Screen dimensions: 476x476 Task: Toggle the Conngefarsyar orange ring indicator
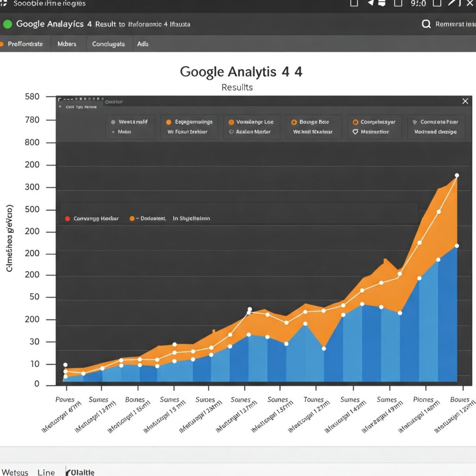(x=355, y=122)
